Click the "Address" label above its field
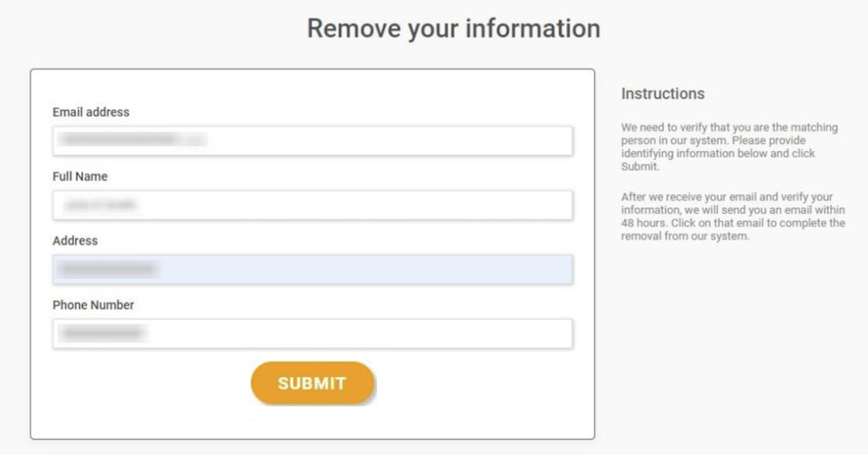 coord(75,241)
